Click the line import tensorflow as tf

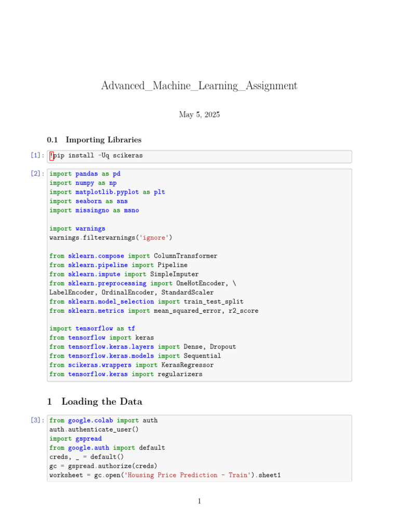(92, 328)
